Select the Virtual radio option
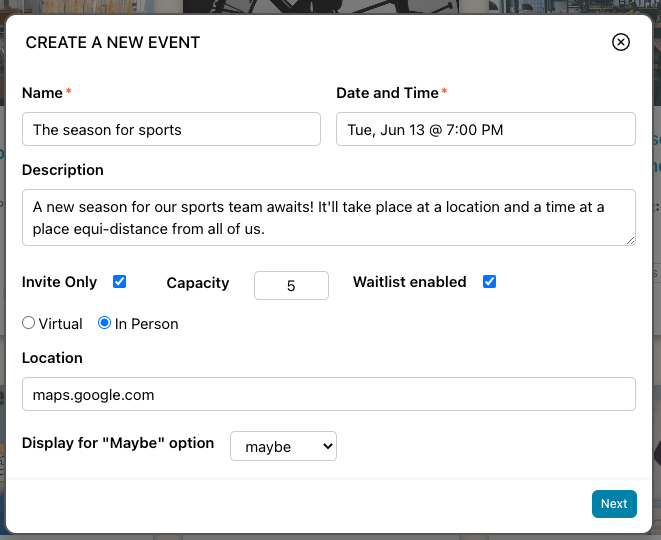661x540 pixels. 28,324
